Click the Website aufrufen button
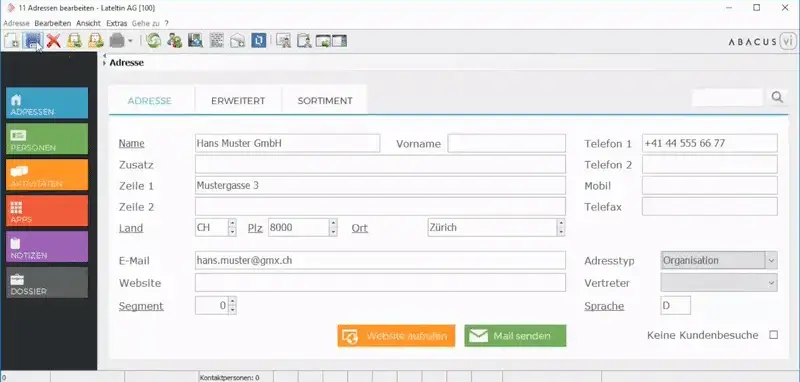800x382 pixels. (x=396, y=336)
